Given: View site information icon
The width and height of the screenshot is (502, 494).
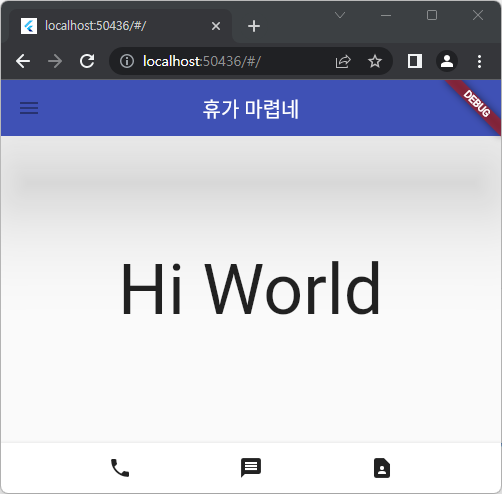Looking at the screenshot, I should click(127, 61).
